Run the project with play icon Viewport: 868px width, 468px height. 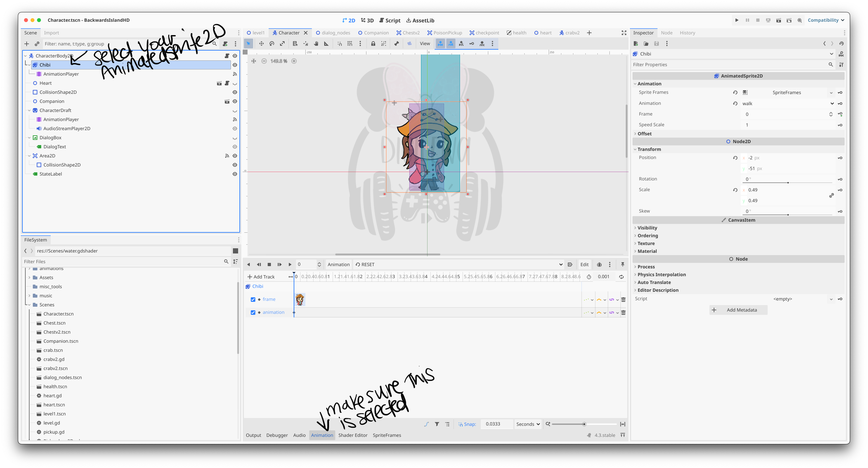pos(736,20)
